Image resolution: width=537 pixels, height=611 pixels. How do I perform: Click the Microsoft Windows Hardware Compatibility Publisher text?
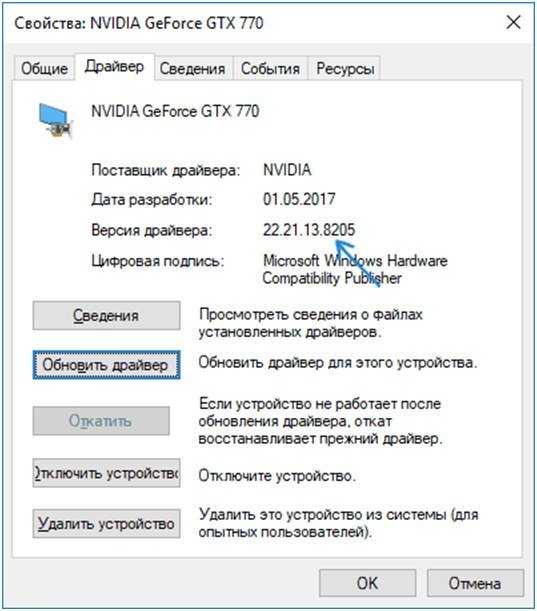click(x=355, y=269)
